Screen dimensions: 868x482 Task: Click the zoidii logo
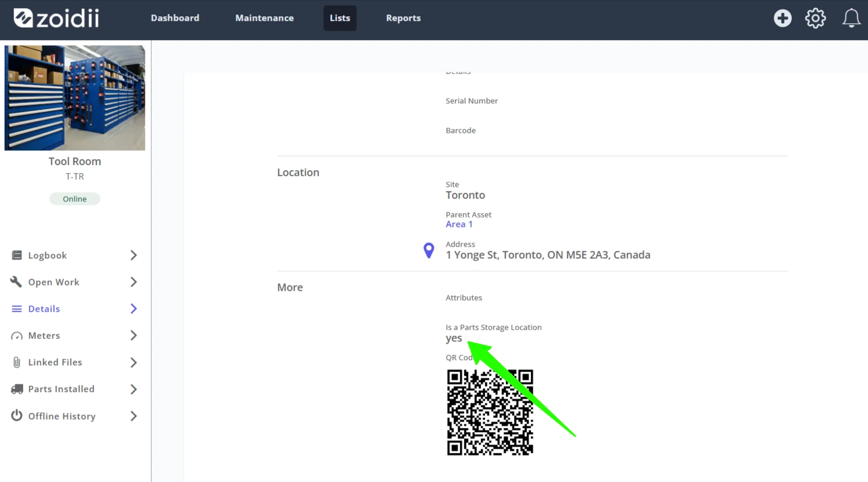click(56, 18)
